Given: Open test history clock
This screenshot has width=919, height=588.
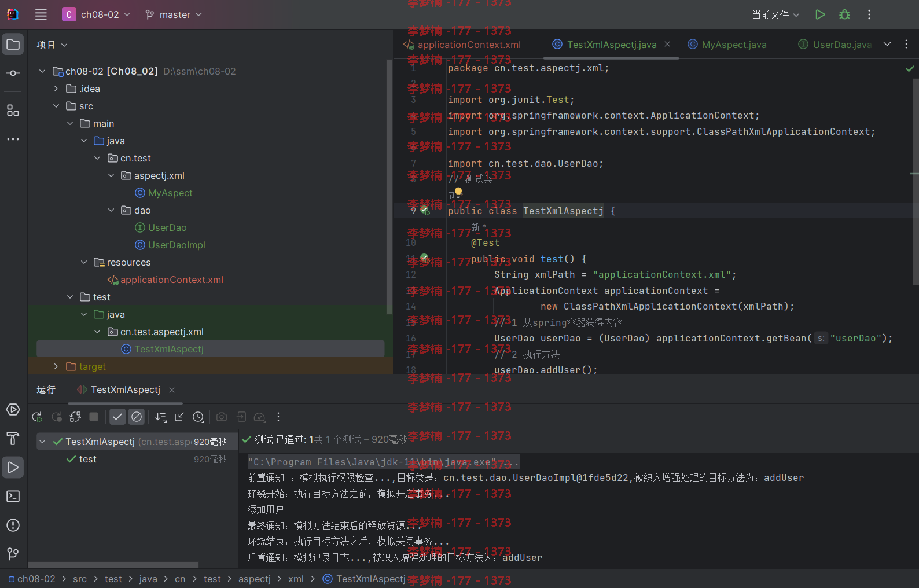Looking at the screenshot, I should coord(198,417).
